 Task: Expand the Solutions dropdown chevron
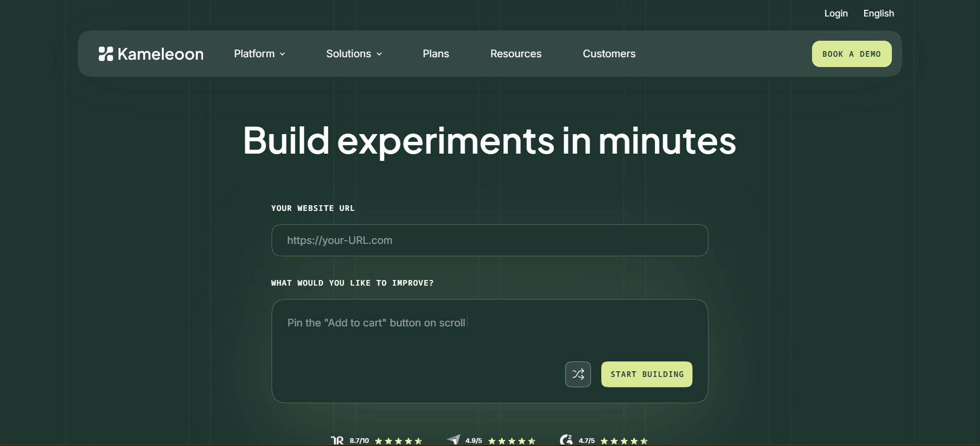pyautogui.click(x=379, y=54)
